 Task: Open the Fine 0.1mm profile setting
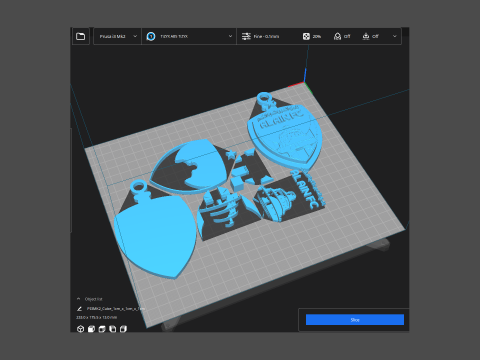pyautogui.click(x=266, y=36)
